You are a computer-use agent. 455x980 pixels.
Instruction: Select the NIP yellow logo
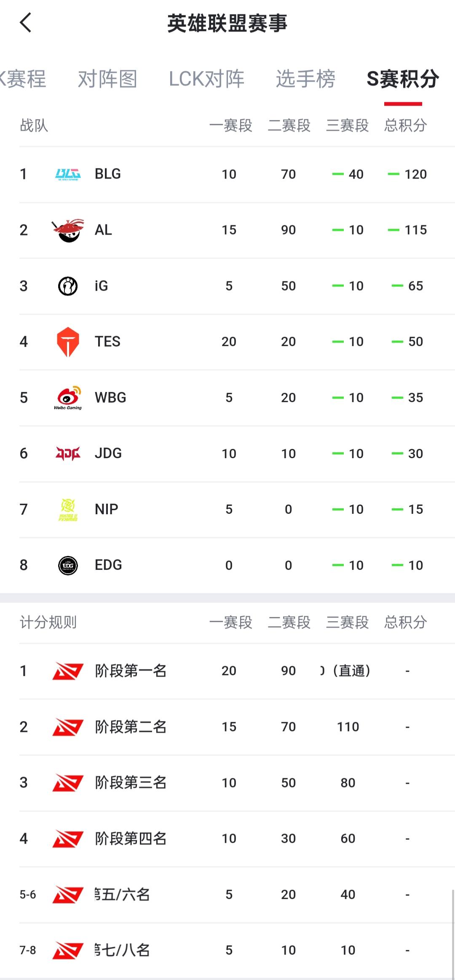[68, 510]
